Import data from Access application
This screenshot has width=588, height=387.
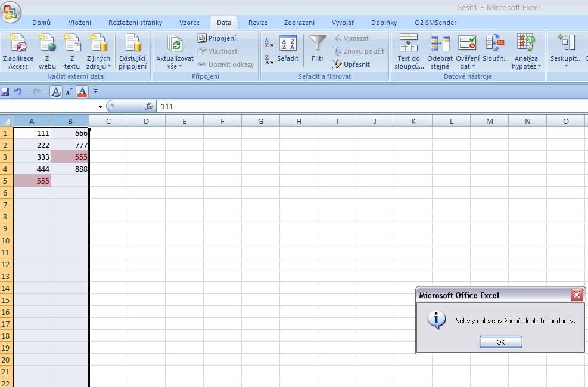click(x=18, y=52)
